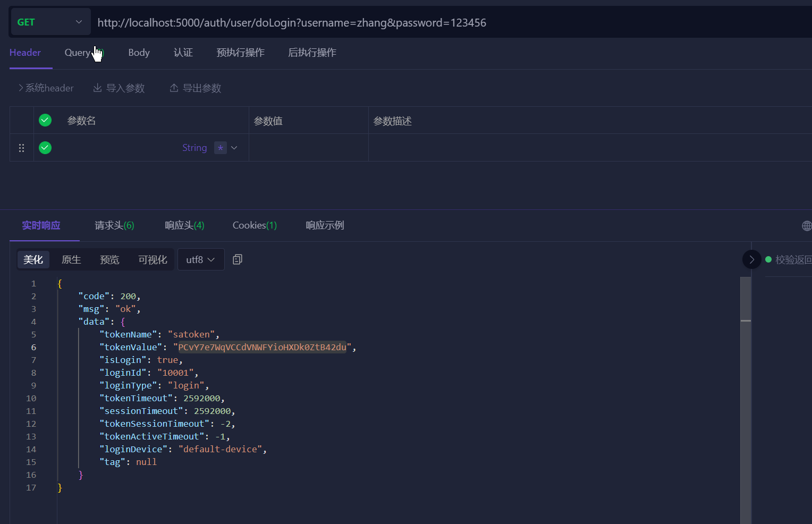Open the 响应头(4) tab

coord(184,225)
